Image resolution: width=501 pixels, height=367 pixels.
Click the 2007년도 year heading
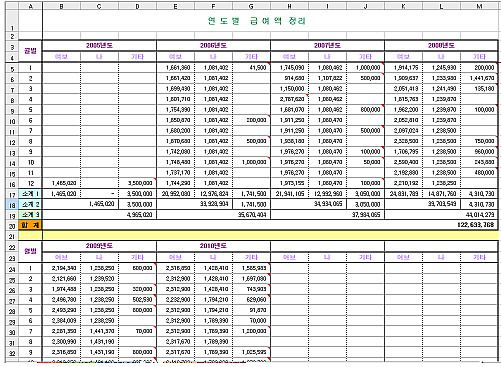[327, 46]
